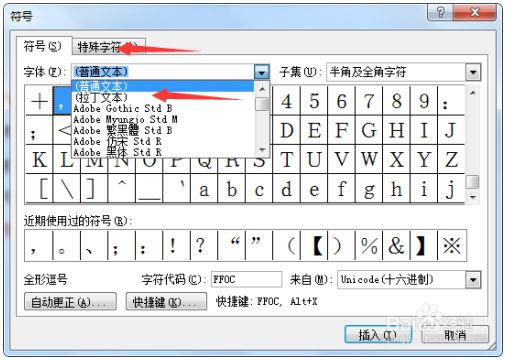
Task: Select Adobe 仿宋 Std R font
Action: pyautogui.click(x=163, y=141)
